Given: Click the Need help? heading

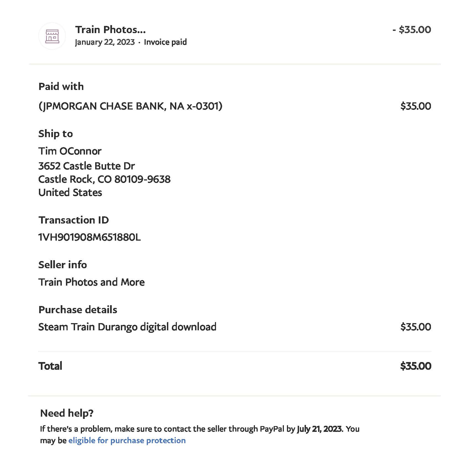Looking at the screenshot, I should 67,413.
